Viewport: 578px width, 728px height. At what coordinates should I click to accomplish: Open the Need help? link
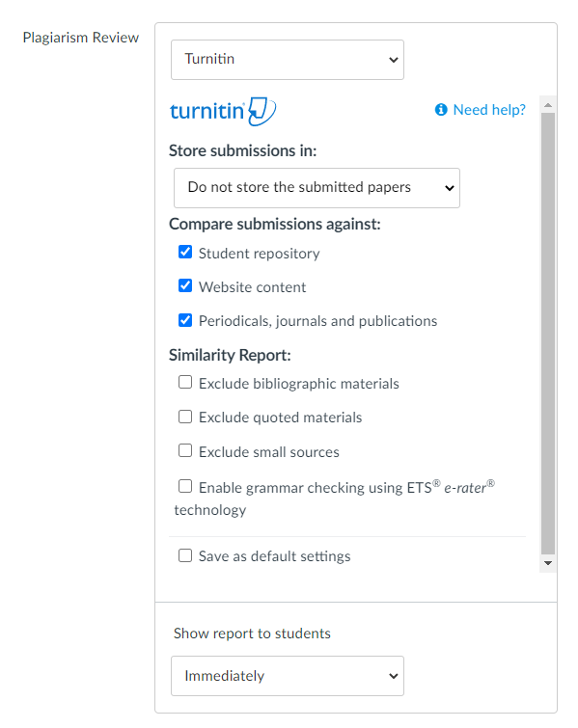489,110
